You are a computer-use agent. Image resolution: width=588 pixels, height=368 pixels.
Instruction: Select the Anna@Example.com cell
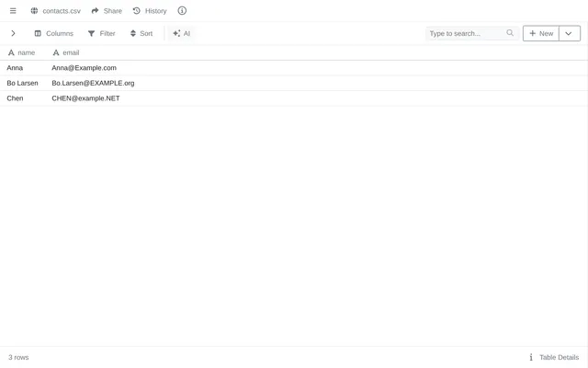click(x=84, y=68)
